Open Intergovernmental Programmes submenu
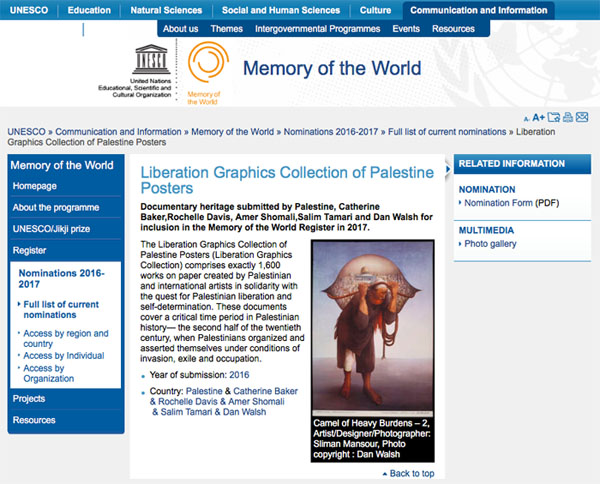Image resolution: width=600 pixels, height=484 pixels. 318,29
